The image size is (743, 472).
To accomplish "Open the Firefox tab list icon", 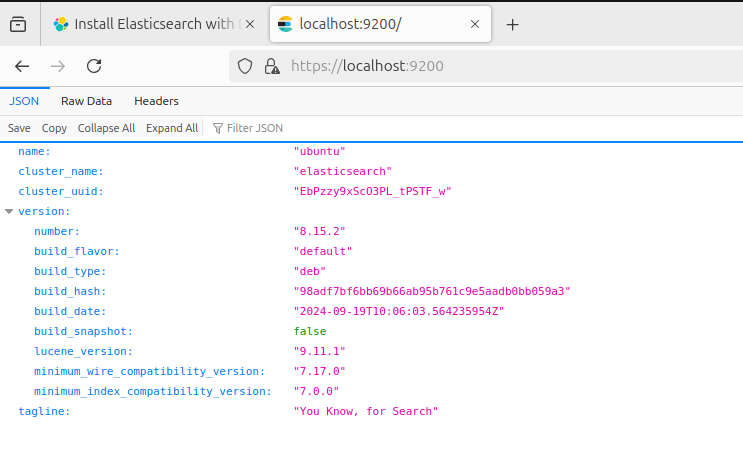I will click(x=18, y=24).
